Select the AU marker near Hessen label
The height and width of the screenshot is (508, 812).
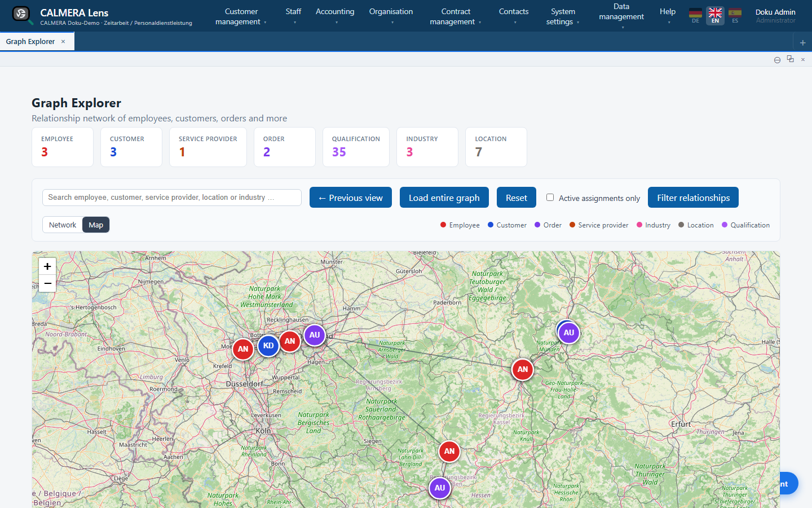tap(440, 488)
